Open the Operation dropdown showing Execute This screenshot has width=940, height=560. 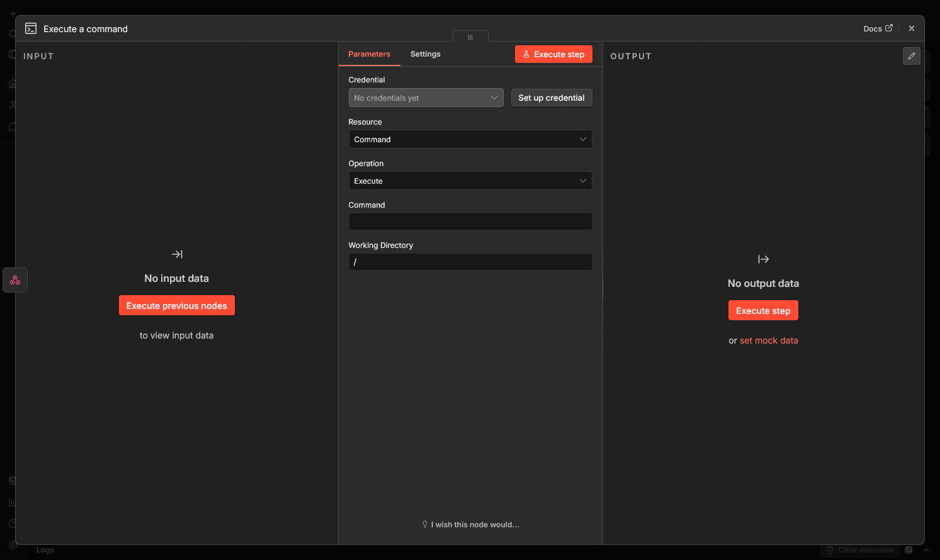tap(470, 181)
